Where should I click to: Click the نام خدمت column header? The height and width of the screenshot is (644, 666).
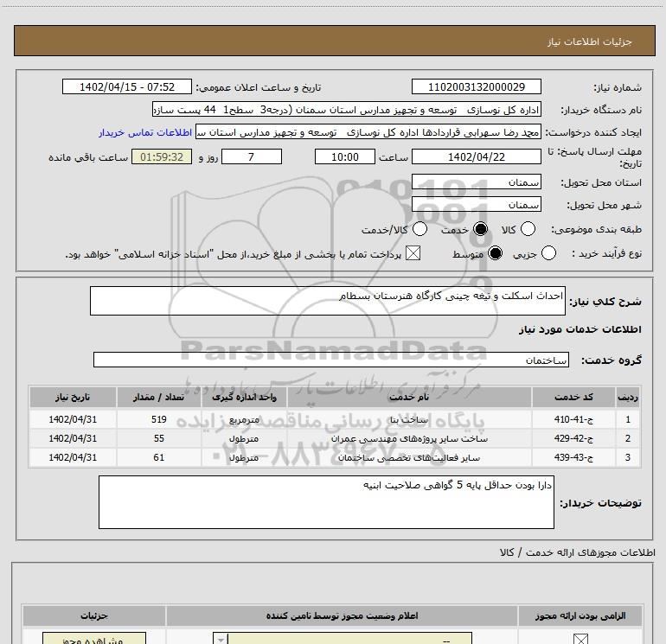click(409, 397)
